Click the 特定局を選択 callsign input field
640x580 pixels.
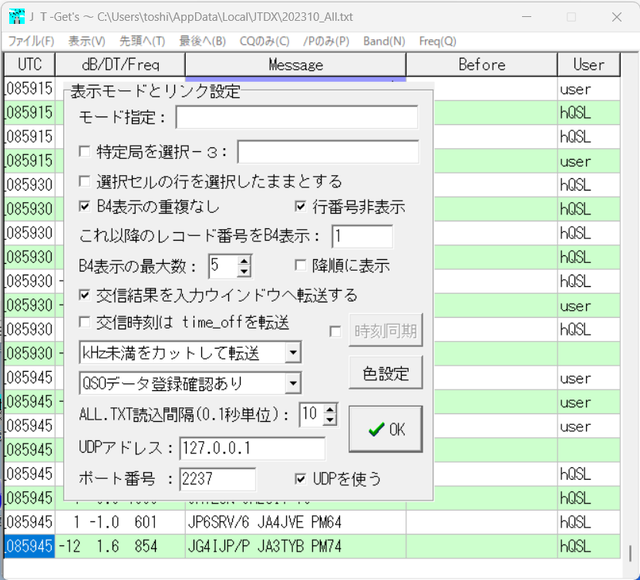point(328,152)
